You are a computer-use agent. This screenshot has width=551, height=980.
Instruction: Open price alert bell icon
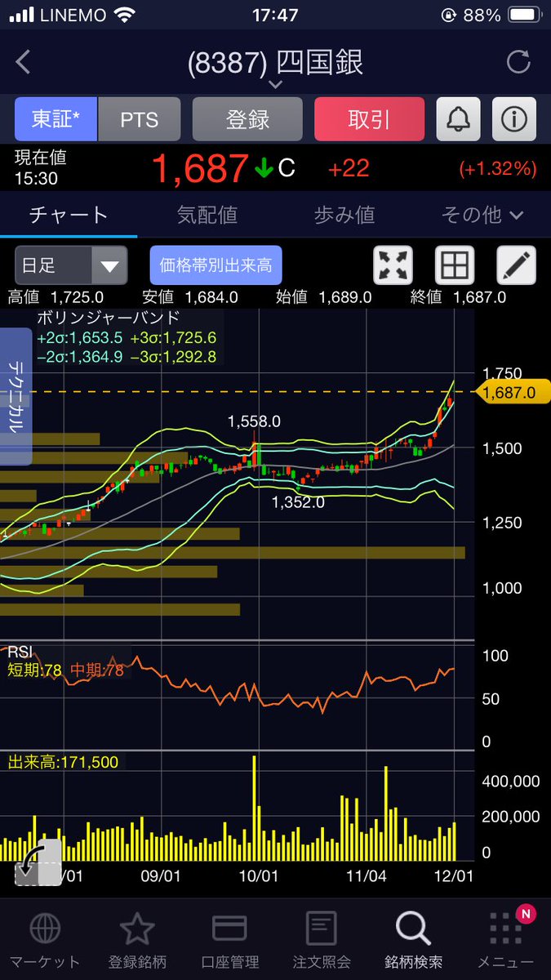(458, 120)
